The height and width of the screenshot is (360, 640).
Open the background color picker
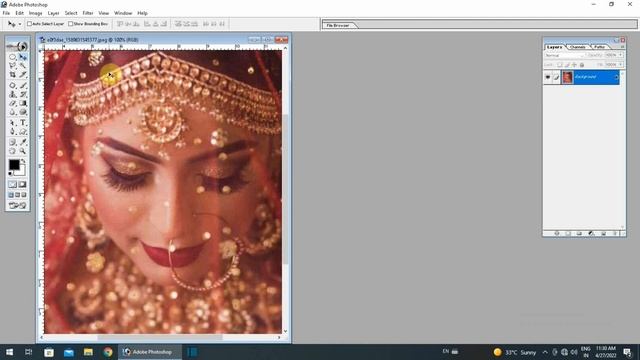(21, 172)
